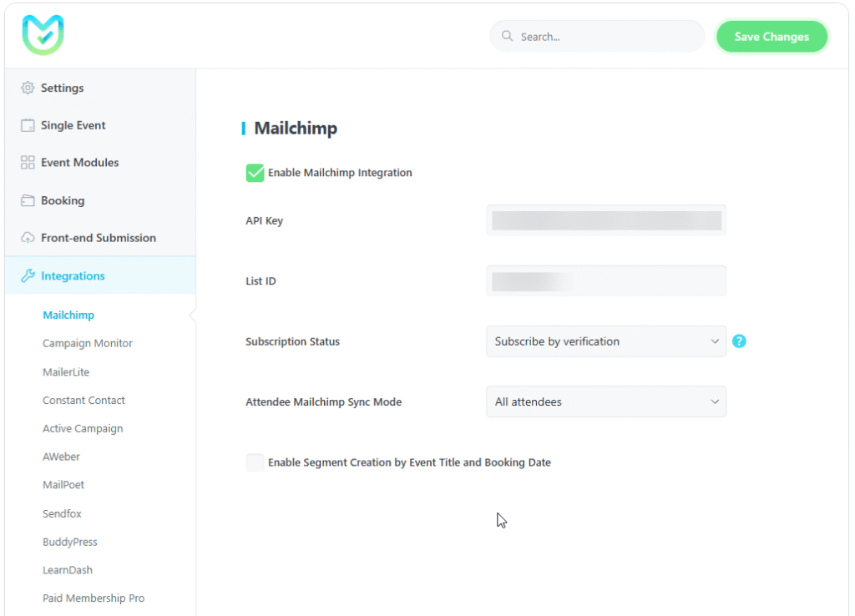Image resolution: width=855 pixels, height=616 pixels.
Task: Open the Subscription Status dropdown
Action: click(x=605, y=341)
